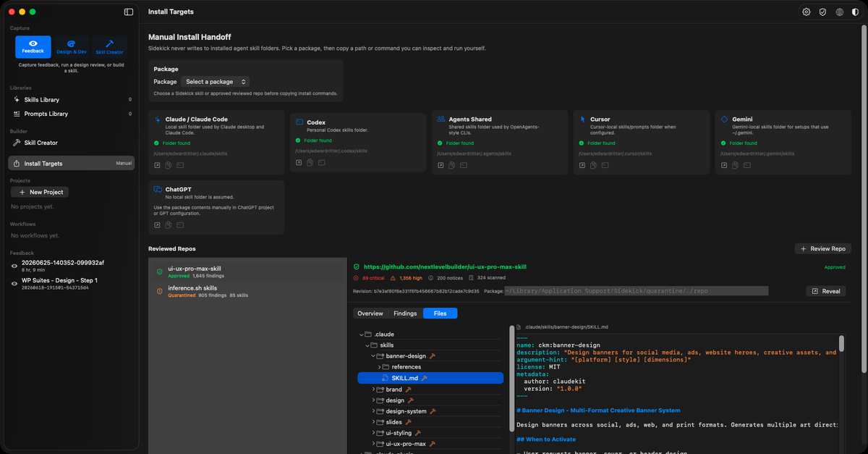The width and height of the screenshot is (868, 454).
Task: Expand the ui-styling folder
Action: (x=373, y=433)
